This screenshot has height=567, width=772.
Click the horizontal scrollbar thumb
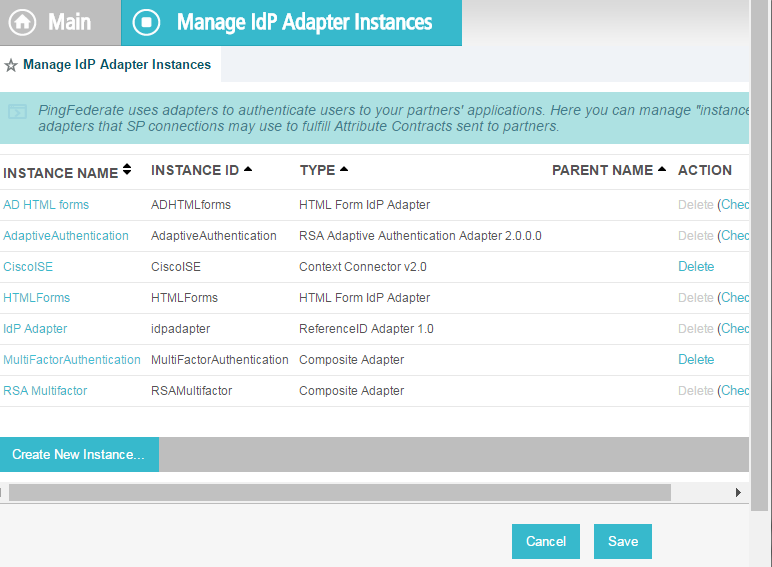pos(340,492)
